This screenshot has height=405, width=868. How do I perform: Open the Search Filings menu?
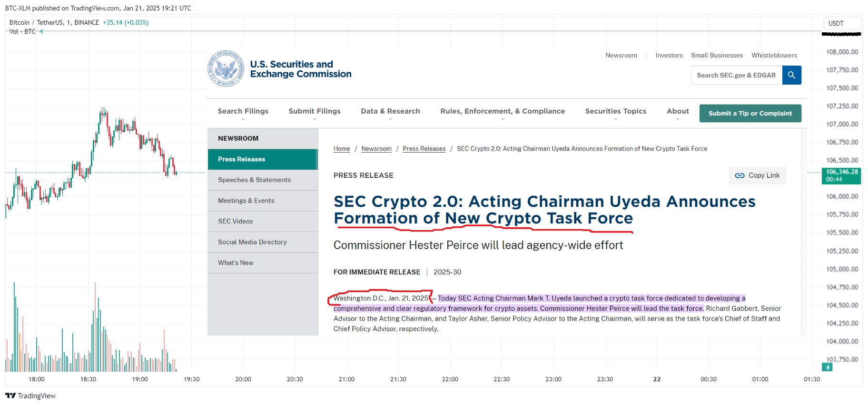pyautogui.click(x=243, y=111)
